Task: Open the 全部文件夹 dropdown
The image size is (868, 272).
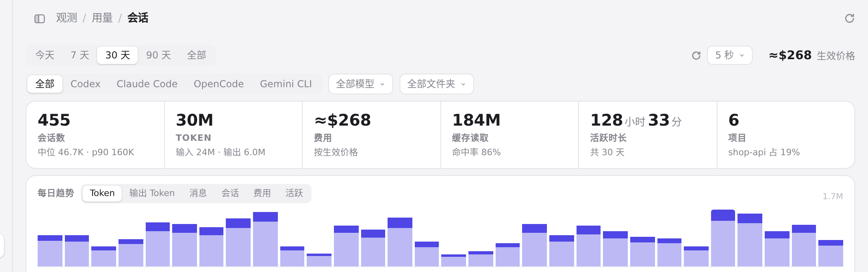Action: [436, 84]
